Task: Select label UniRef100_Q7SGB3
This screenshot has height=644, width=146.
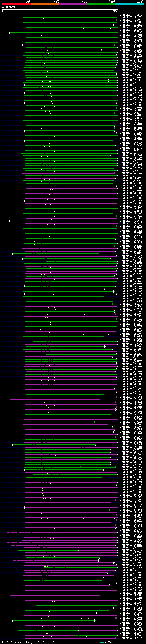Action: click(x=131, y=133)
